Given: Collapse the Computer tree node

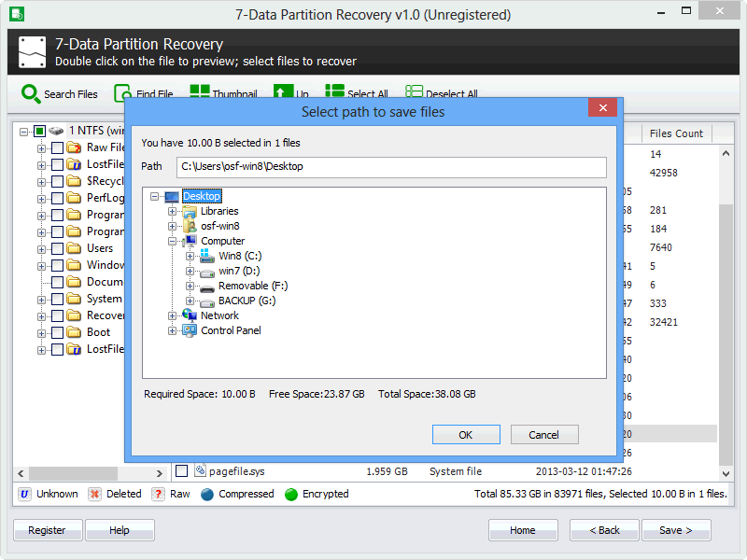Looking at the screenshot, I should pos(173,241).
